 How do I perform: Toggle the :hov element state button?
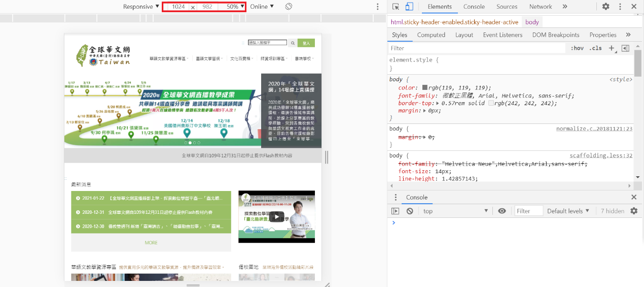pyautogui.click(x=577, y=48)
